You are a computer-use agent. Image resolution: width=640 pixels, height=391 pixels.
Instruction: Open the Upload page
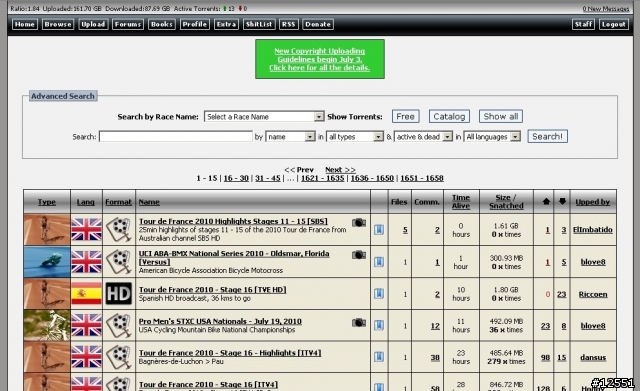(93, 24)
